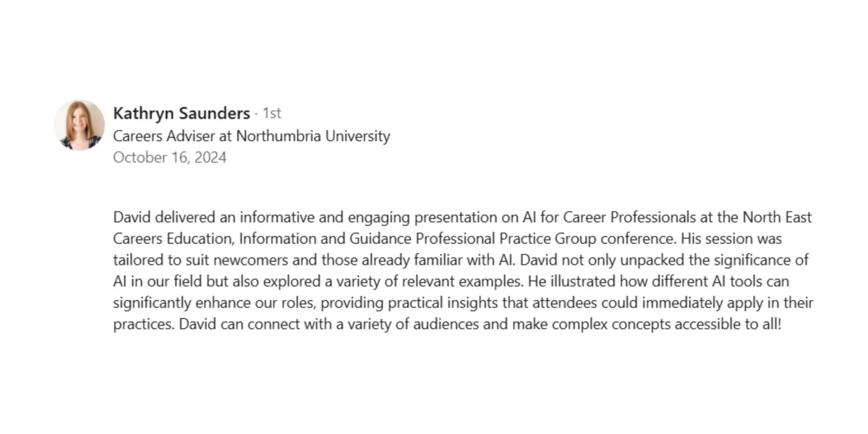This screenshot has height=434, width=868.
Task: Click the phrase "significantly enhance our roles"
Action: click(210, 302)
